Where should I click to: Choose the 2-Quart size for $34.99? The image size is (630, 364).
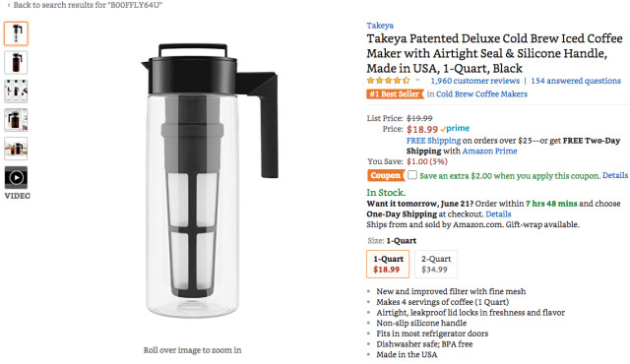pos(436,264)
